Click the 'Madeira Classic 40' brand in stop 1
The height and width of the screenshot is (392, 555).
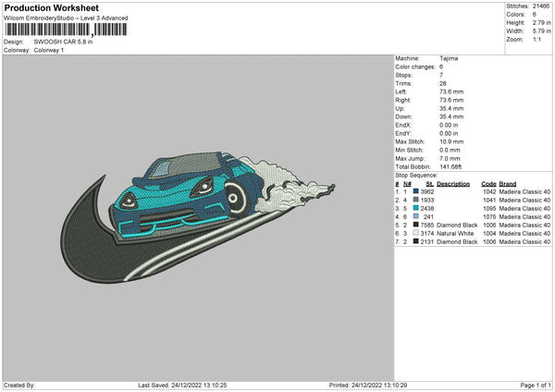click(x=524, y=191)
